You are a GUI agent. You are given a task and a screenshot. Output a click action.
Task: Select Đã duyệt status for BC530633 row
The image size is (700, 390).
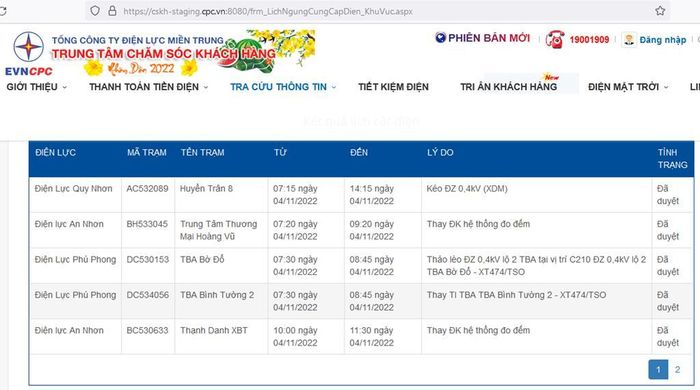(x=668, y=337)
